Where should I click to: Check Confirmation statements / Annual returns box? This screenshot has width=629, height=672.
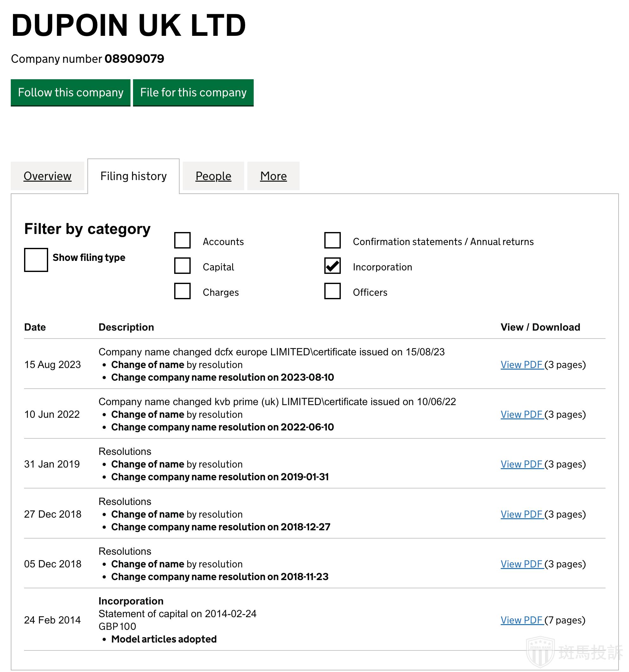(333, 240)
